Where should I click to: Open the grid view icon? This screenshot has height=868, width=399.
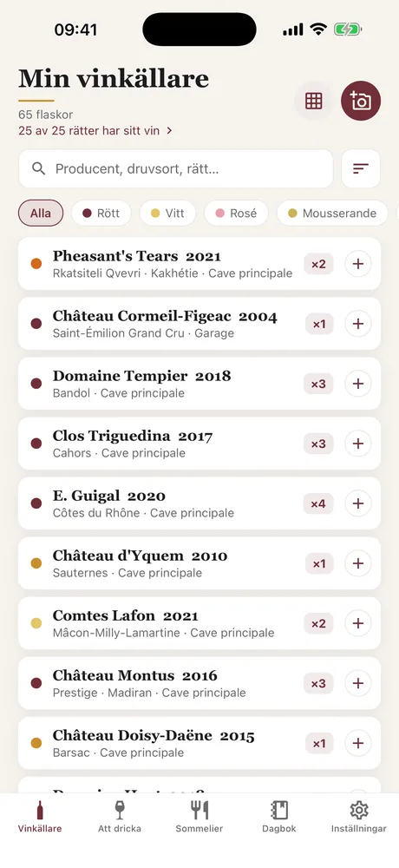[313, 101]
